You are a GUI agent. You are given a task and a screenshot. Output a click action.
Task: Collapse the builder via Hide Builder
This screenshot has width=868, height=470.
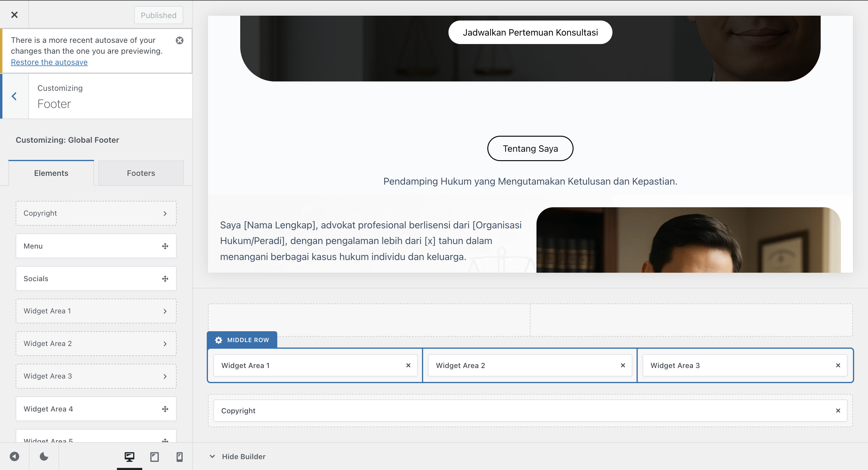tap(243, 456)
